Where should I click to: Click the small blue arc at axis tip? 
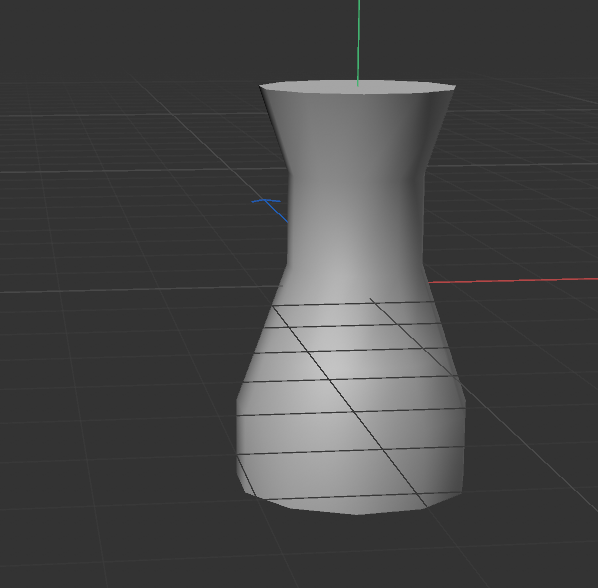tap(266, 201)
